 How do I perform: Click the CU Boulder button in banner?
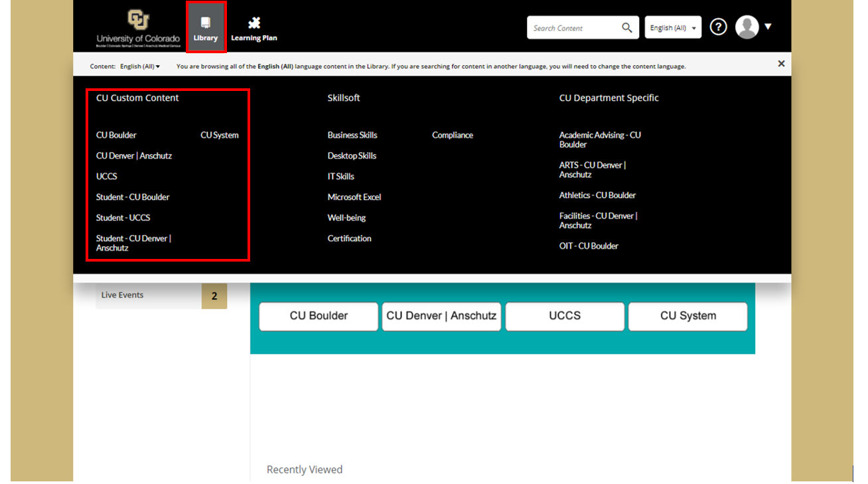(x=319, y=316)
